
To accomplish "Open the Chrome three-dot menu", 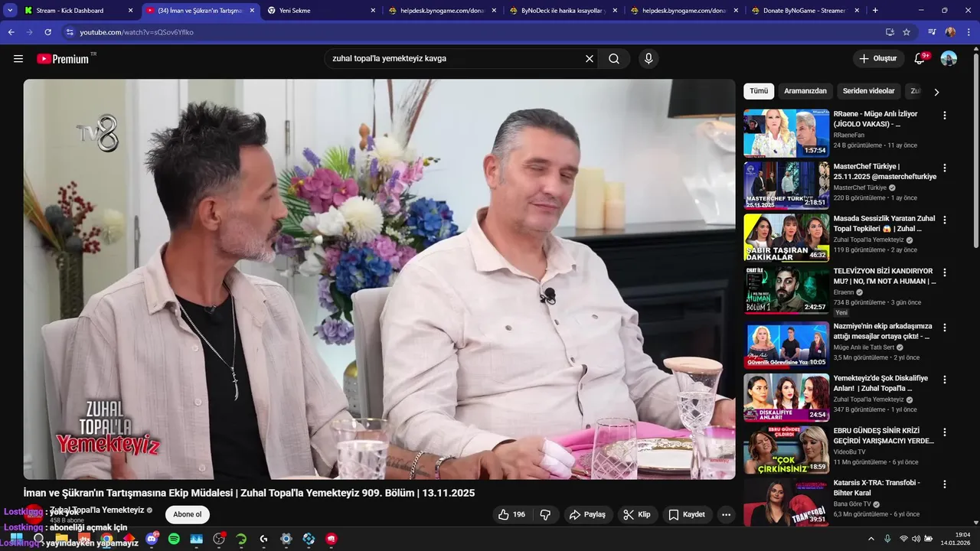I will [969, 32].
